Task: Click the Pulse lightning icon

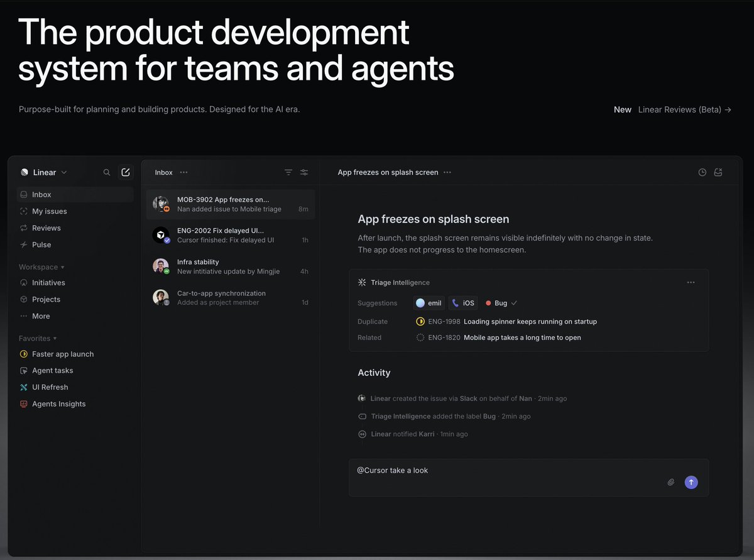Action: pyautogui.click(x=24, y=244)
